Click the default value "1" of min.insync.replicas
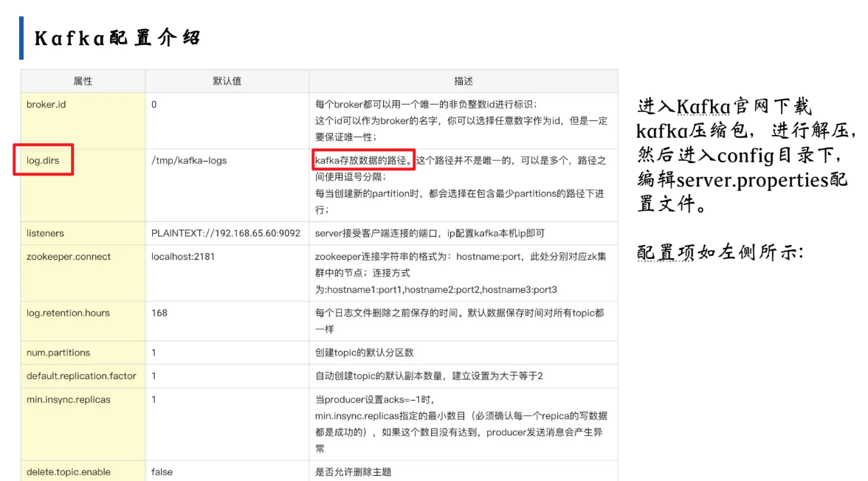This screenshot has height=481, width=868. (154, 400)
